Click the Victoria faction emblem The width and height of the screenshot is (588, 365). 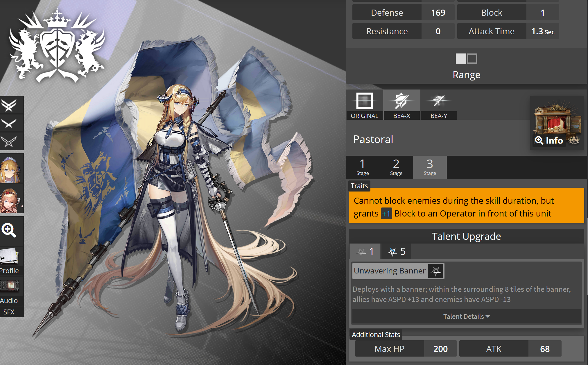57,46
